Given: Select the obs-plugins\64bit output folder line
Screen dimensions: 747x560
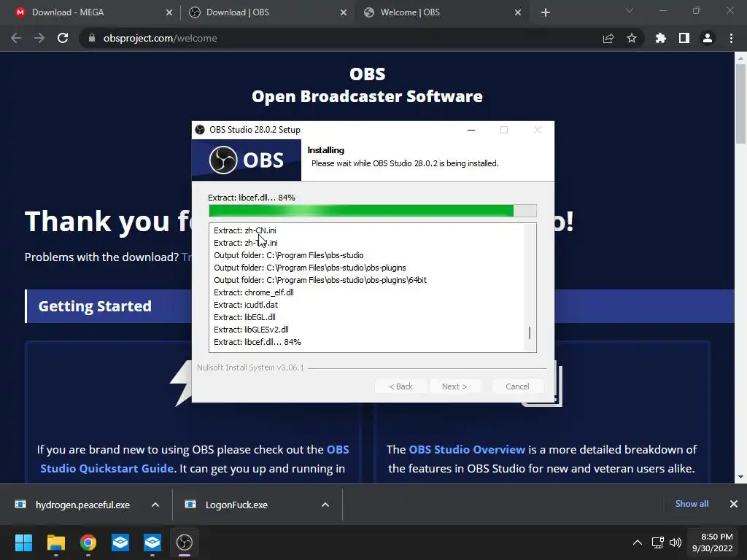Looking at the screenshot, I should (320, 280).
